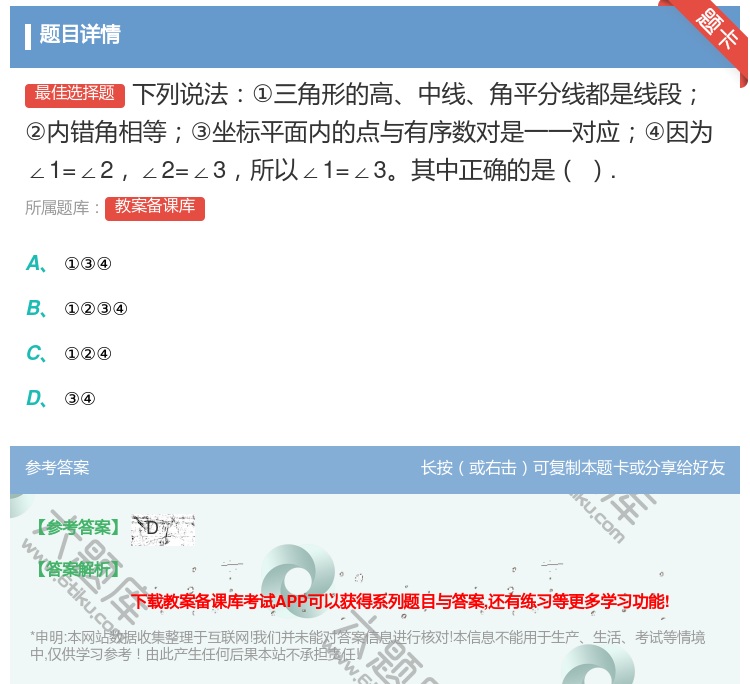Select answer option B ①②③④

tap(77, 309)
